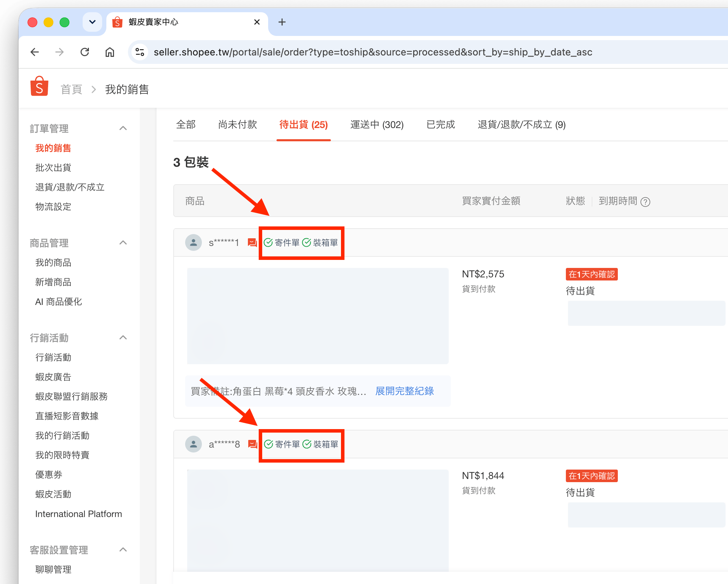Click 首頁 in the breadcrumb
728x584 pixels.
click(x=71, y=89)
